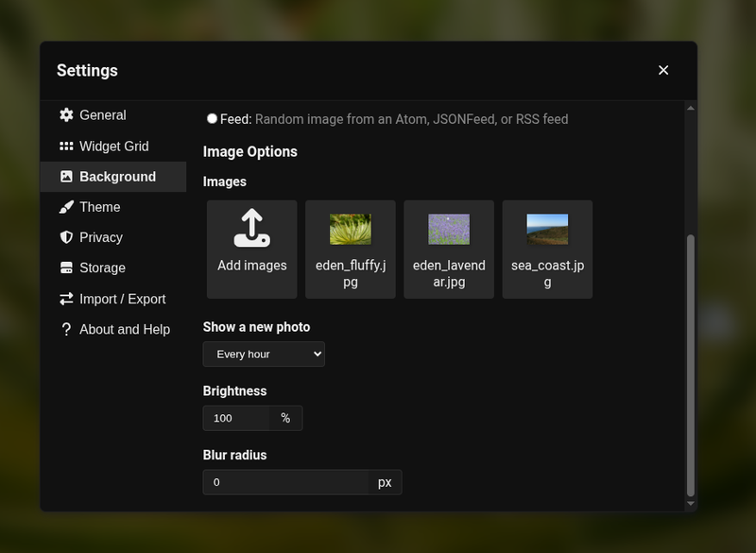Click the Image Options heading
Screen dimensions: 756x553
[250, 151]
